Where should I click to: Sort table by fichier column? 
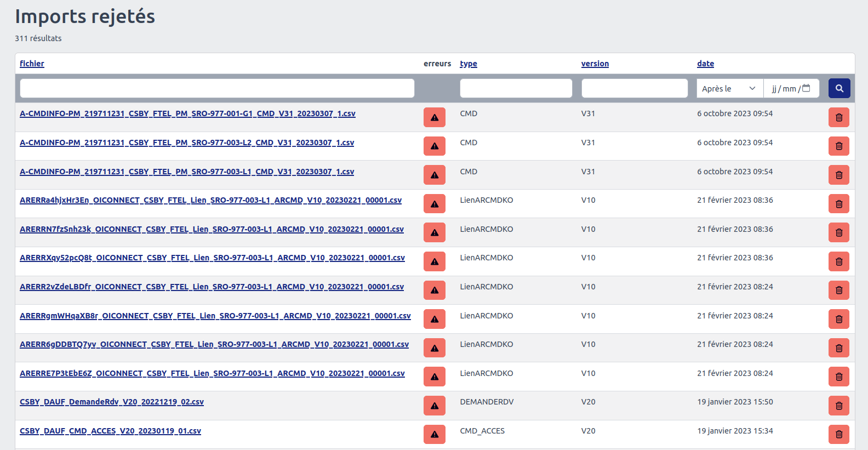[x=32, y=64]
